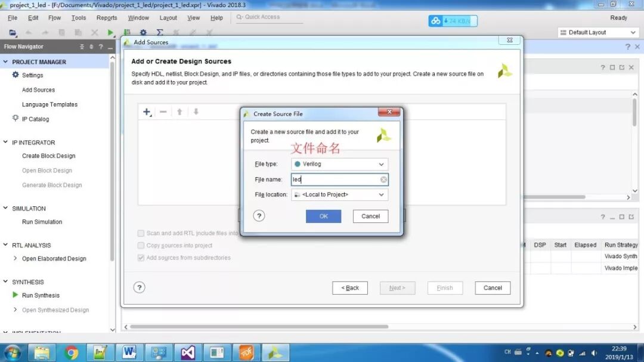The image size is (644, 362).
Task: Open the Window menu
Action: pos(138,18)
